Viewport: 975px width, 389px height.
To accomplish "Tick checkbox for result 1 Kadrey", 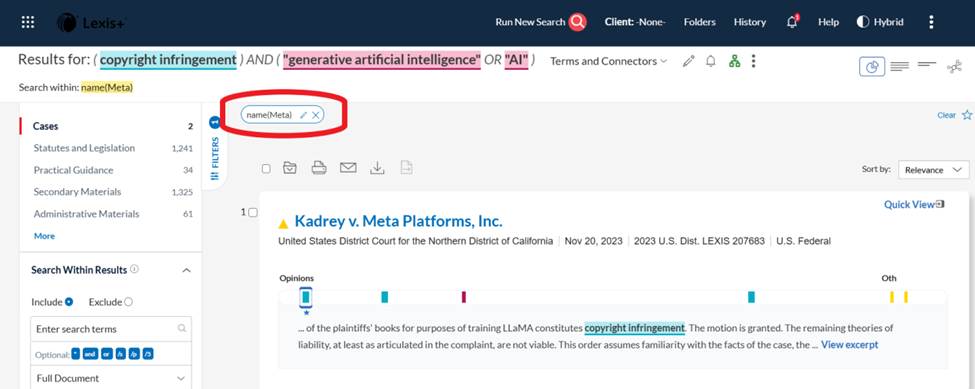I will pos(252,213).
